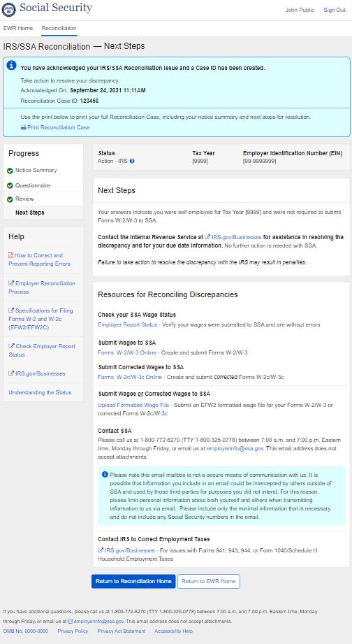Click employerinfo@ssa.gov email in footer
The image size is (352, 644).
click(98, 622)
